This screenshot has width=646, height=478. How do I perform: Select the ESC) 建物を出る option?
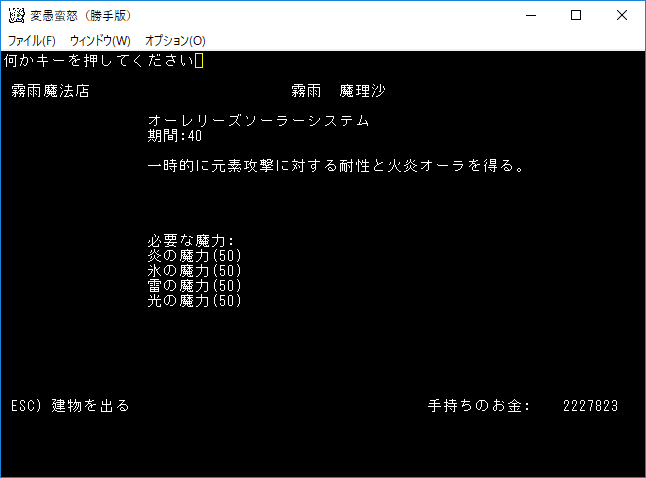click(70, 406)
